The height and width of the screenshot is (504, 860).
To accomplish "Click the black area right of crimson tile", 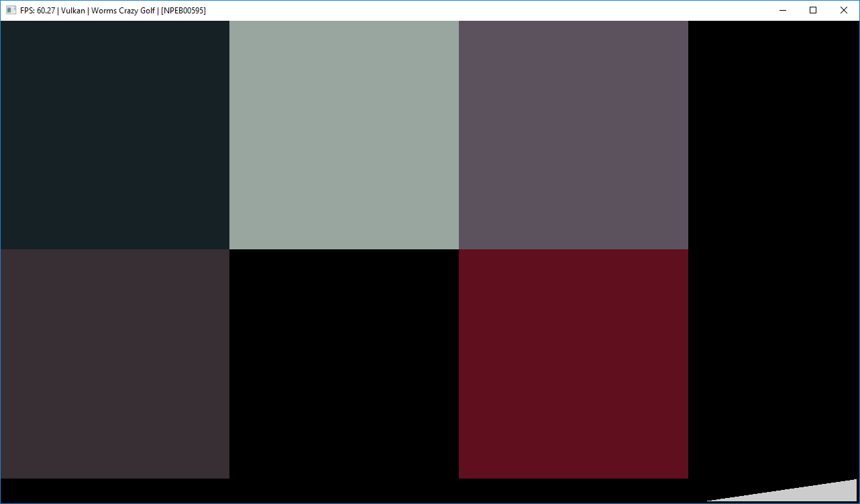I will (x=773, y=364).
